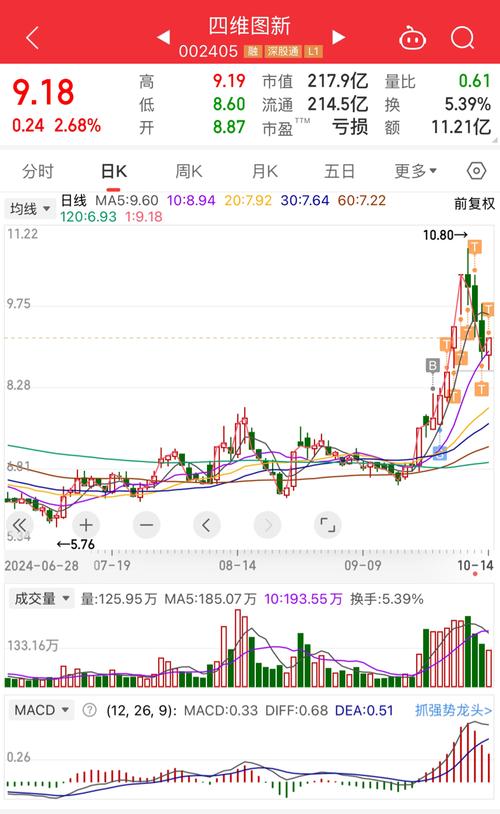Tap the 换手:5.39% reading
Screen dimensions: 500x814
pyautogui.click(x=387, y=599)
